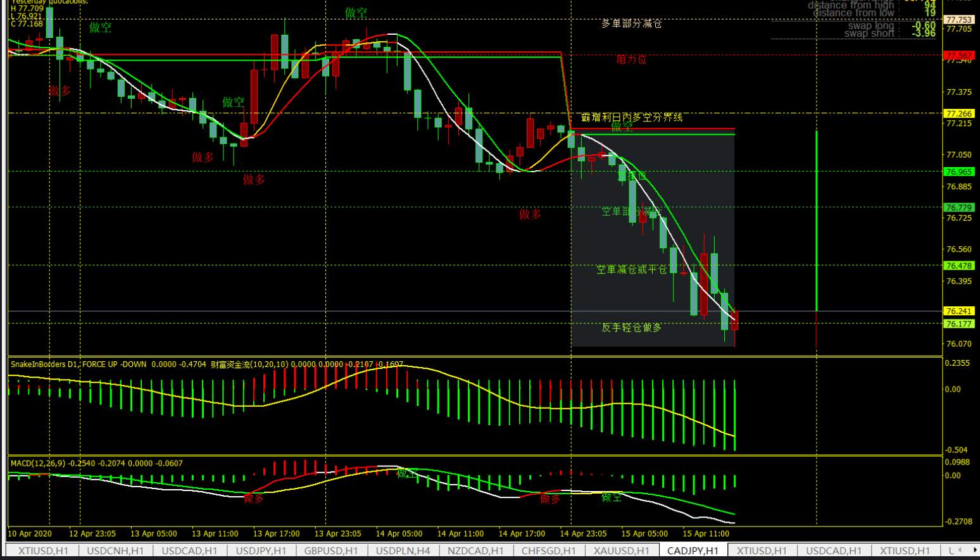Click the 0.0988 MACD scale value
Image resolution: width=980 pixels, height=560 pixels.
point(957,463)
